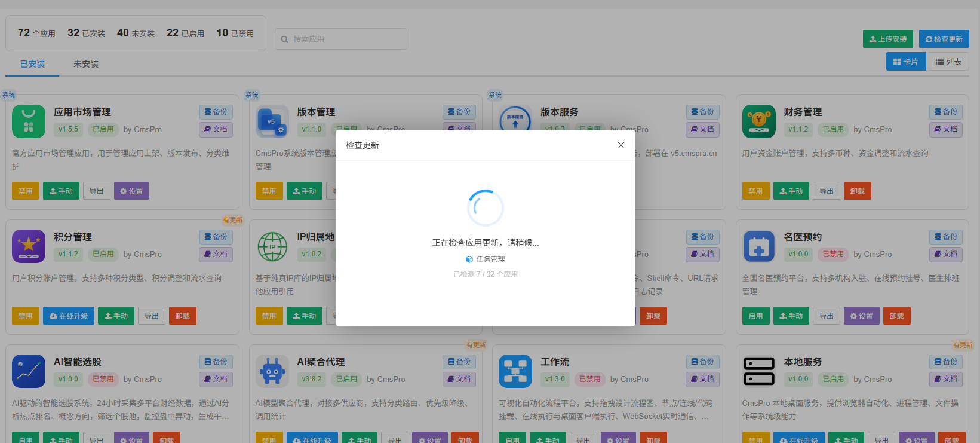The height and width of the screenshot is (443, 980).
Task: Open 文档 on the 积分管理 card
Action: coord(216,254)
